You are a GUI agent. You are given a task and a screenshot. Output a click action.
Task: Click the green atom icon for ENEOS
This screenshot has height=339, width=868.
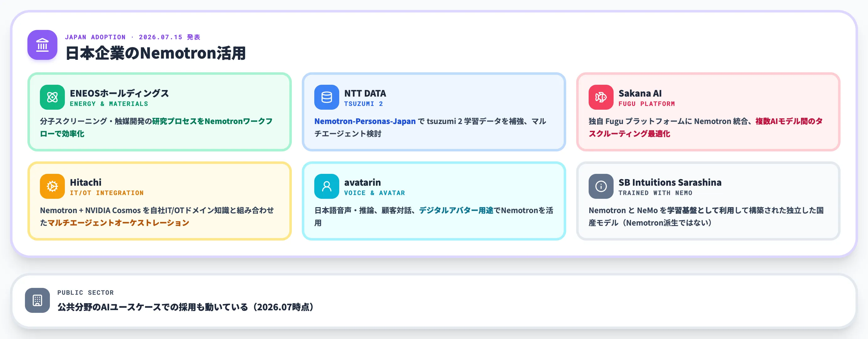pyautogui.click(x=52, y=97)
